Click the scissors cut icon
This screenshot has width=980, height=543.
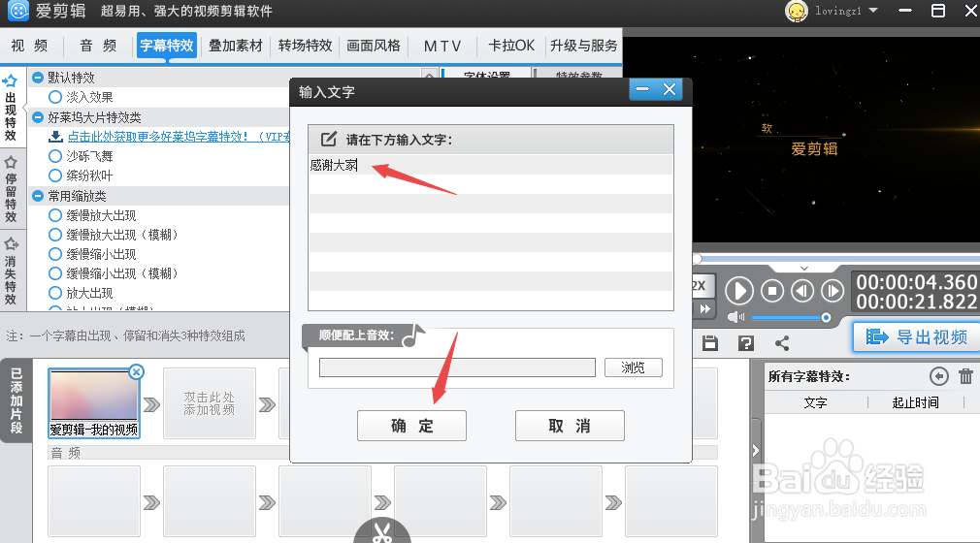click(x=382, y=532)
